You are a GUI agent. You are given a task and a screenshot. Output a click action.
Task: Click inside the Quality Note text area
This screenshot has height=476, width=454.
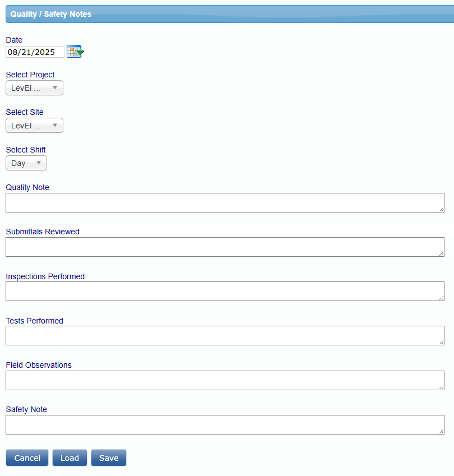[225, 202]
